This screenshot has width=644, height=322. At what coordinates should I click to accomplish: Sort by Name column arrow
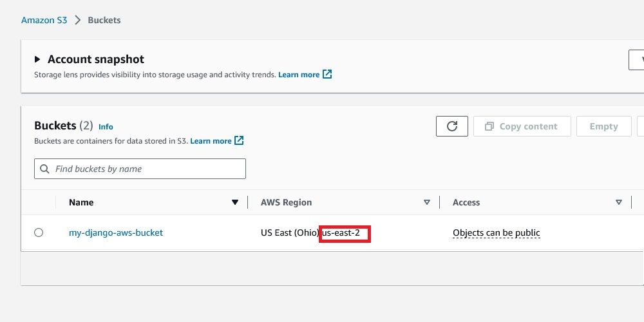[x=235, y=202]
